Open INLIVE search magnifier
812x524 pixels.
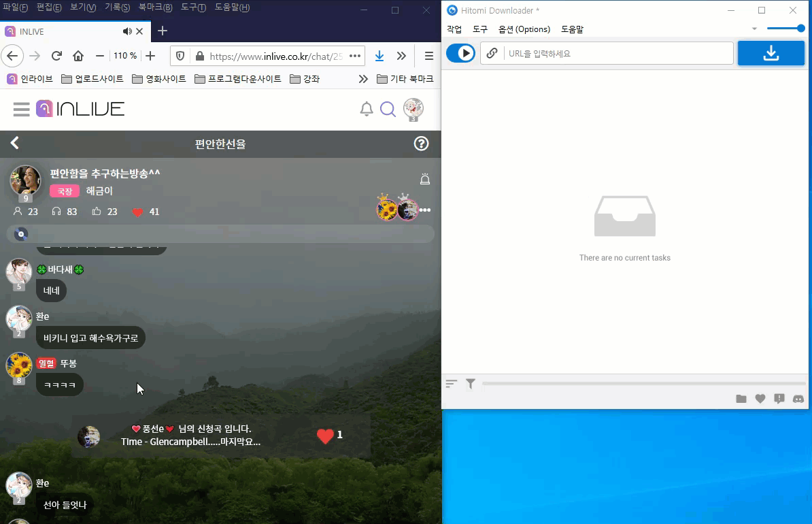388,109
